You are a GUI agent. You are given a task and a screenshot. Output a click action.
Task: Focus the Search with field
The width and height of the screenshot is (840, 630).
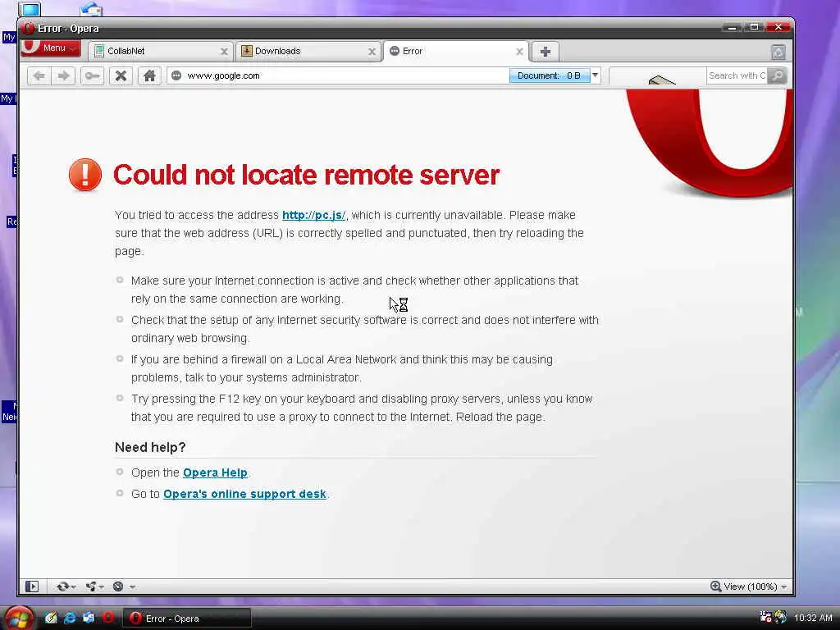coord(737,75)
